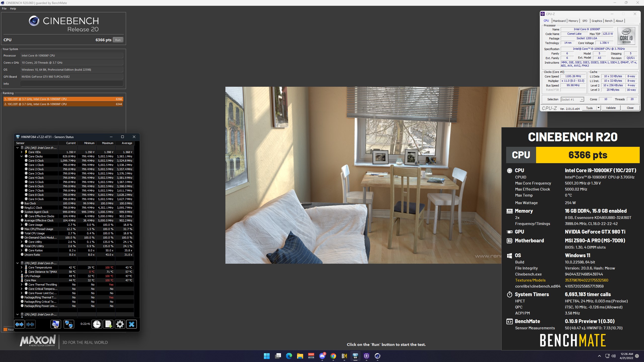
Task: Open HWiNFO sensor settings gear icon
Action: coord(120,324)
